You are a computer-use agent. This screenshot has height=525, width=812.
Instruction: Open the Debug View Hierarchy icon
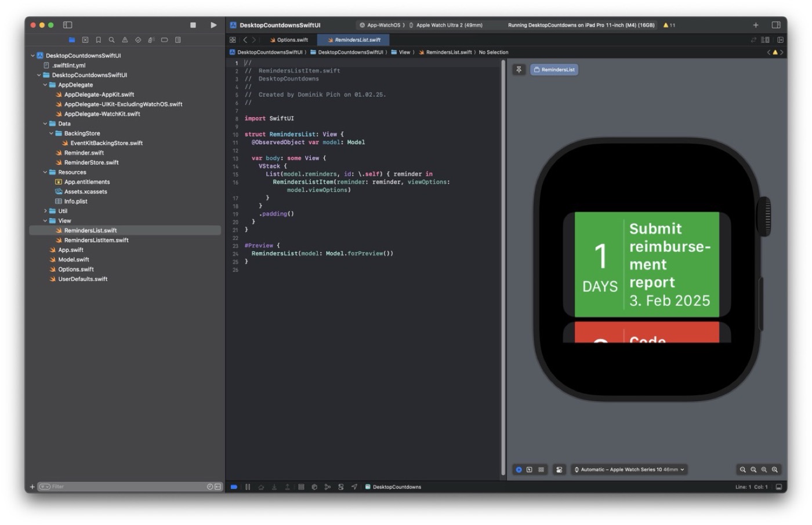click(x=301, y=487)
